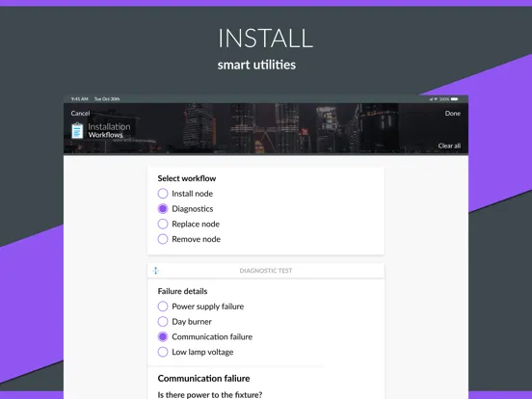Select Power supply failure option
Image resolution: width=532 pixels, height=399 pixels.
point(163,306)
